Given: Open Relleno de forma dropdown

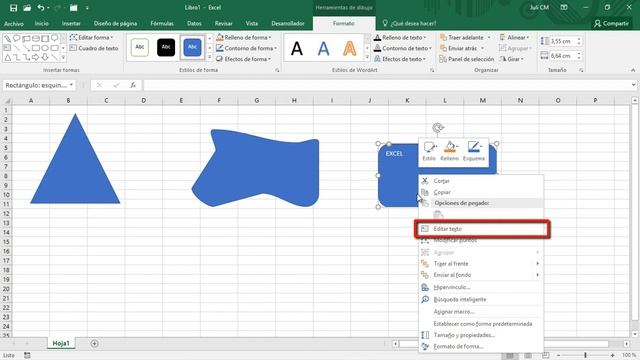Looking at the screenshot, I should tap(244, 37).
